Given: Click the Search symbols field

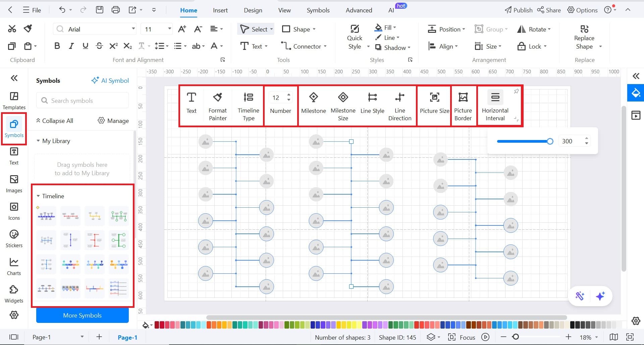Looking at the screenshot, I should 83,100.
